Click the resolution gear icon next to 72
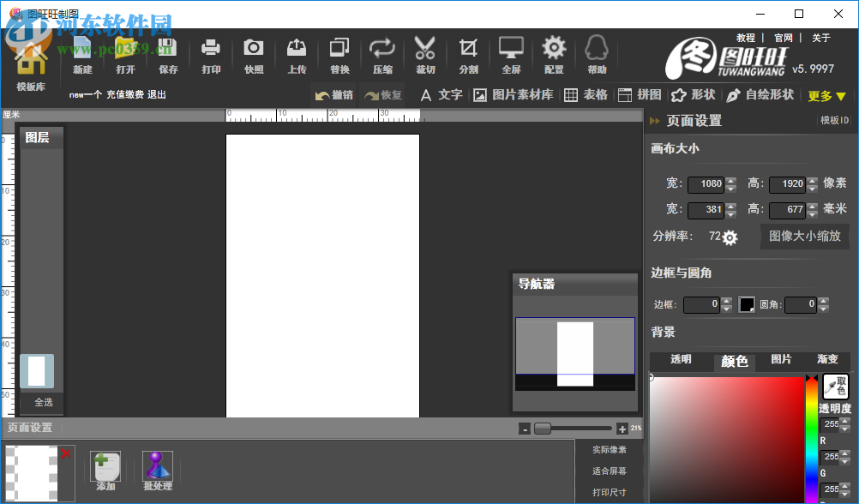The height and width of the screenshot is (504, 859). click(730, 237)
